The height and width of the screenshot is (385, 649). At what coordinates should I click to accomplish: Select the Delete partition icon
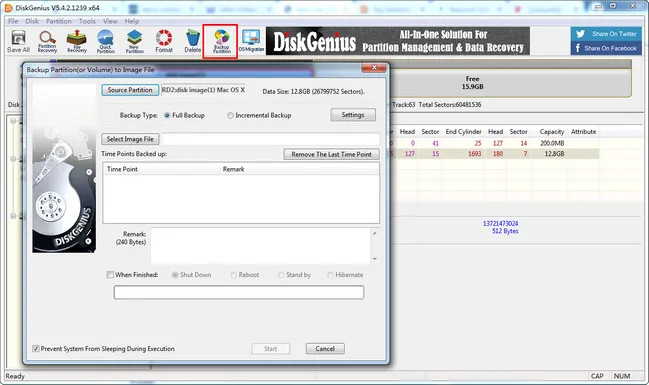(x=192, y=41)
